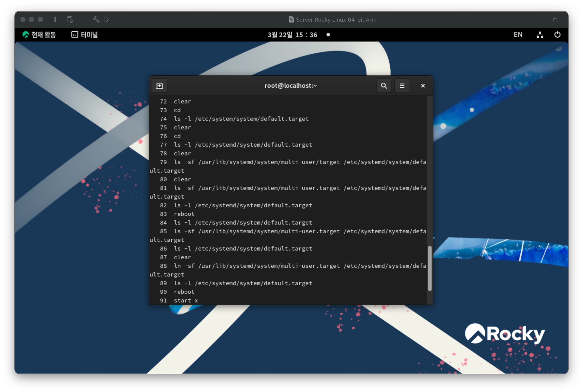This screenshot has width=583, height=392.
Task: Click the terminal search icon
Action: tap(384, 86)
